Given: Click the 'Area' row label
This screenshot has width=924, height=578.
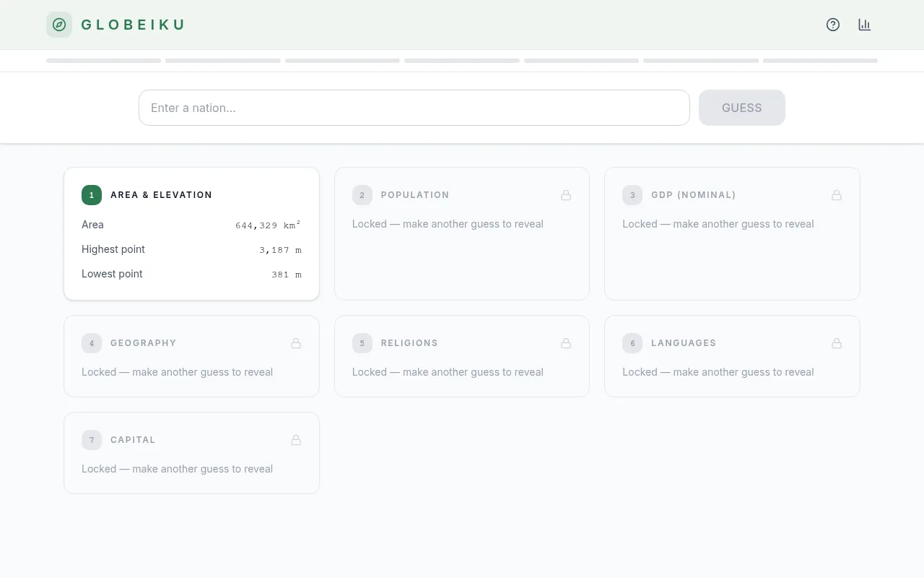Looking at the screenshot, I should pos(92,225).
